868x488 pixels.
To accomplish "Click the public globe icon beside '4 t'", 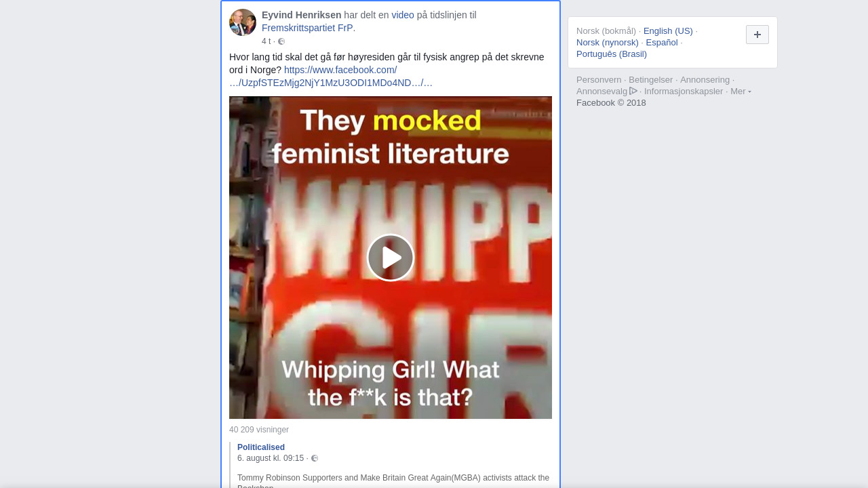I will point(281,41).
